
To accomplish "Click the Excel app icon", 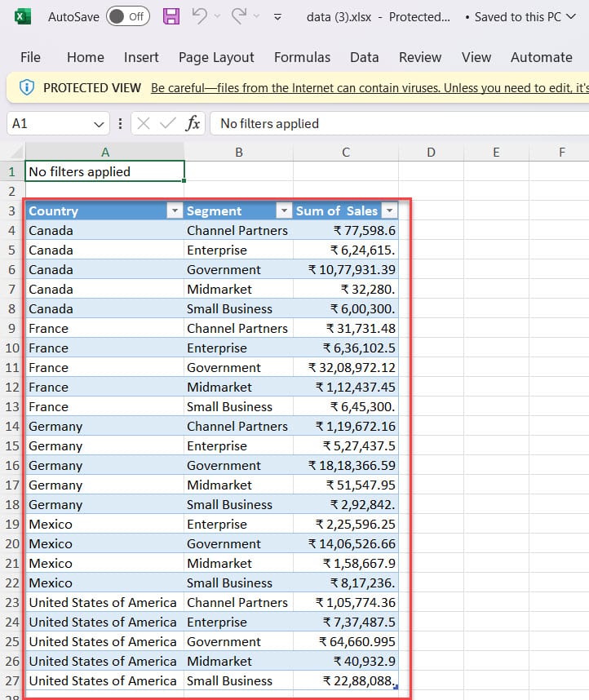I will pyautogui.click(x=22, y=17).
